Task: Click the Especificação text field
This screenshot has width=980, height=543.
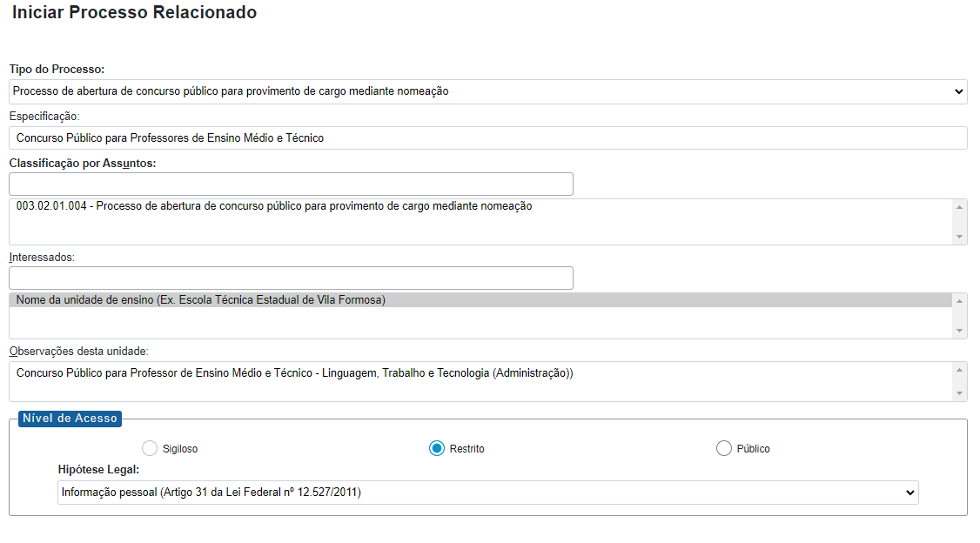Action: pos(487,138)
